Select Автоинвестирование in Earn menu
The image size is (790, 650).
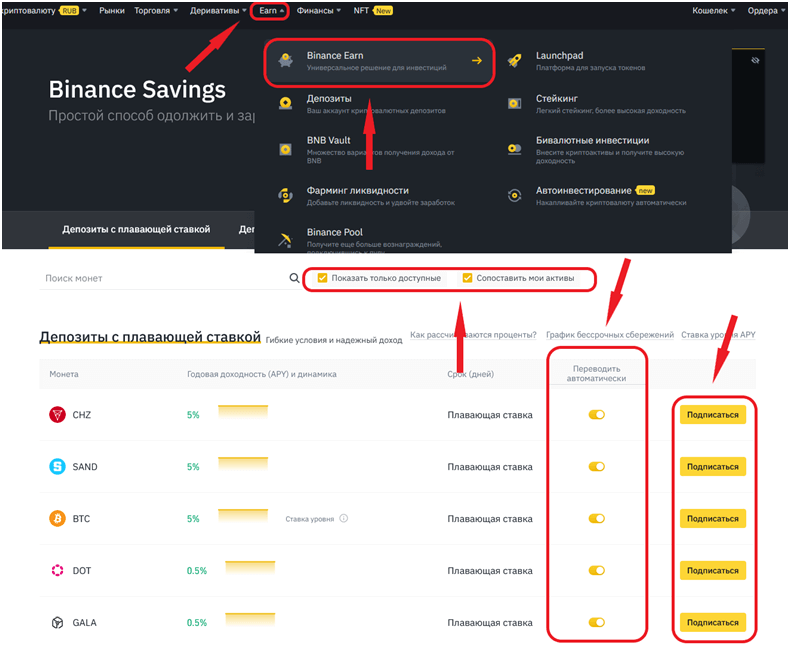point(583,190)
